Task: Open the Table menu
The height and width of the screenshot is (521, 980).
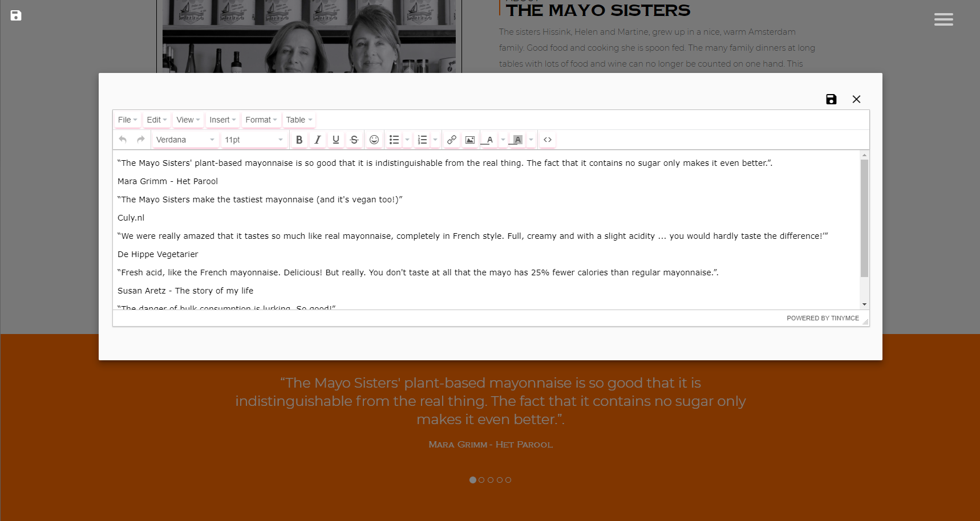Action: 299,120
